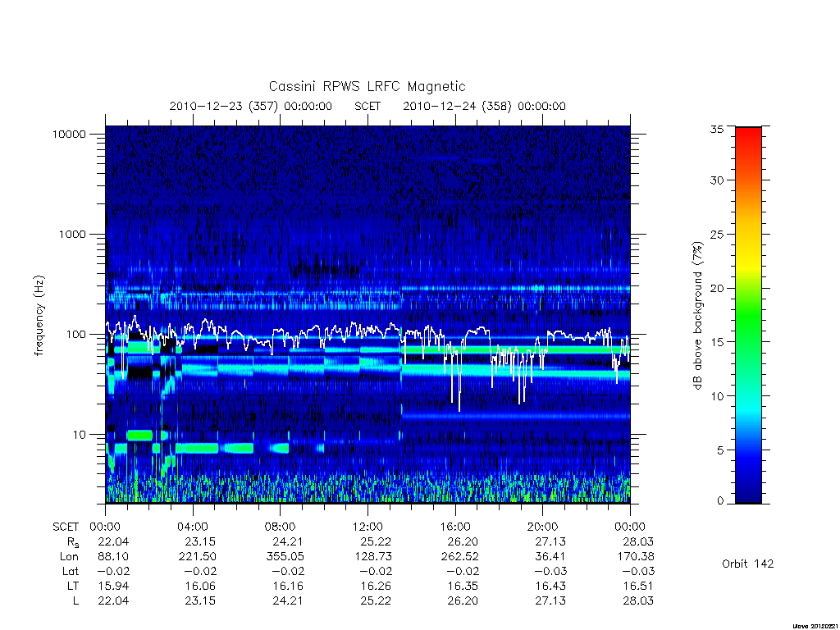
Task: Click the 1000 Hz frequency axis label
Action: pyautogui.click(x=72, y=234)
